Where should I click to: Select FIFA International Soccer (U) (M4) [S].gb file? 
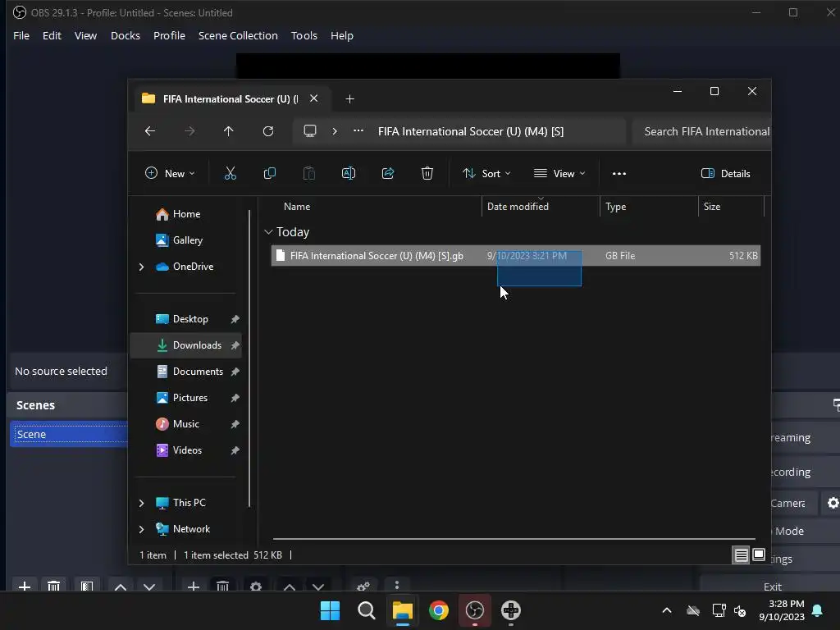pos(516,256)
